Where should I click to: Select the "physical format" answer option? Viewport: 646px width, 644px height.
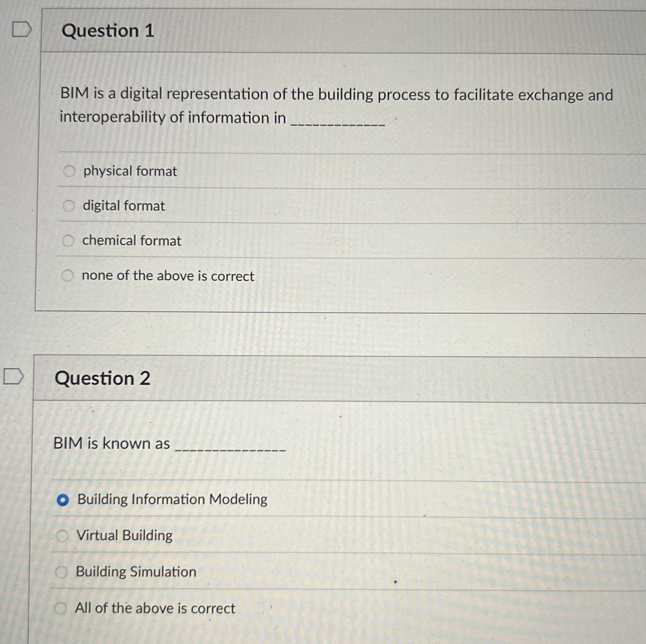tap(69, 172)
